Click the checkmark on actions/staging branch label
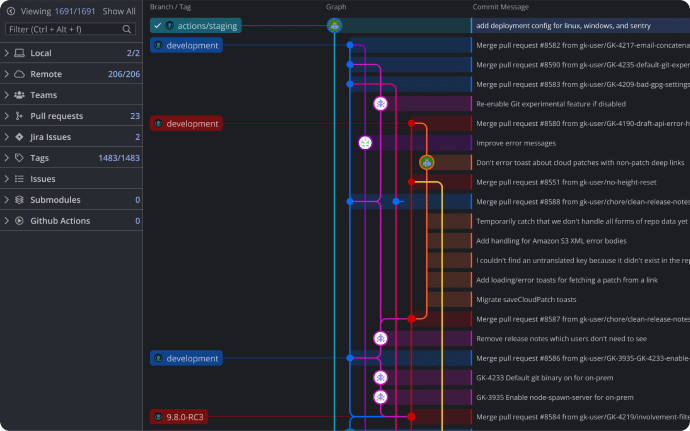This screenshot has height=431, width=690. (x=158, y=26)
